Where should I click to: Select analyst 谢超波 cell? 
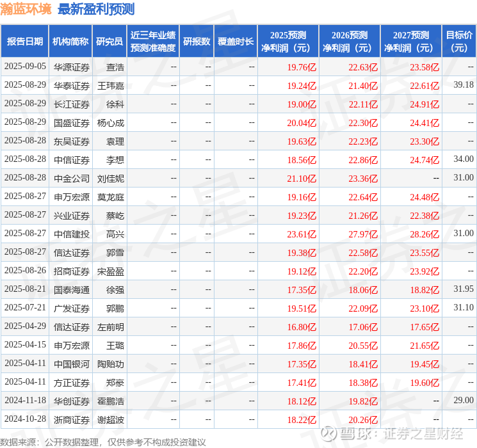[110, 420]
